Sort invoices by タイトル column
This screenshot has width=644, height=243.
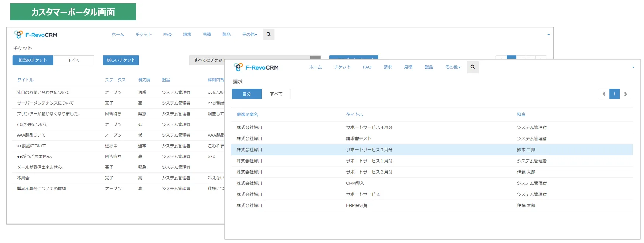point(354,115)
